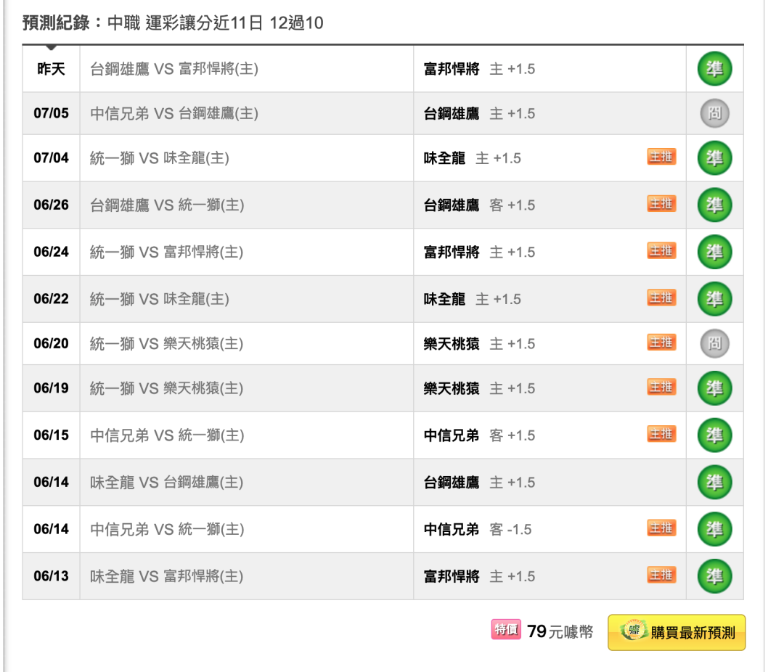784x672 pixels.
Task: Select the 07/05 date cell
Action: click(x=51, y=113)
